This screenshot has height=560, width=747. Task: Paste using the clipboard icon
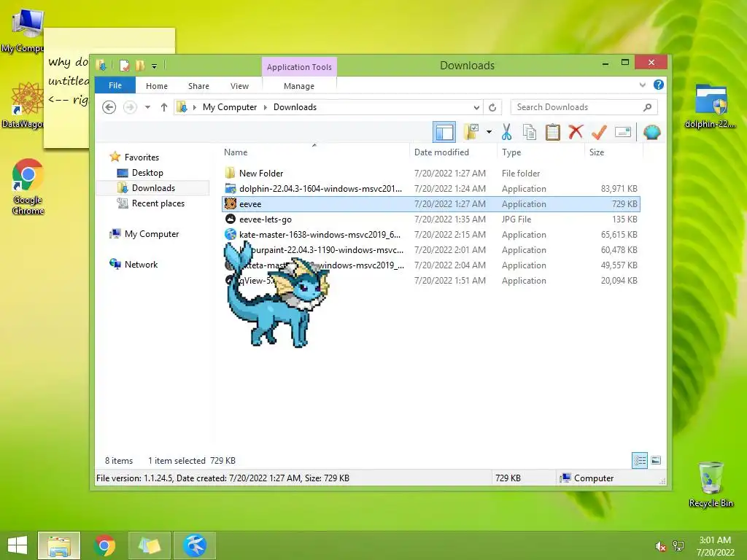(553, 132)
